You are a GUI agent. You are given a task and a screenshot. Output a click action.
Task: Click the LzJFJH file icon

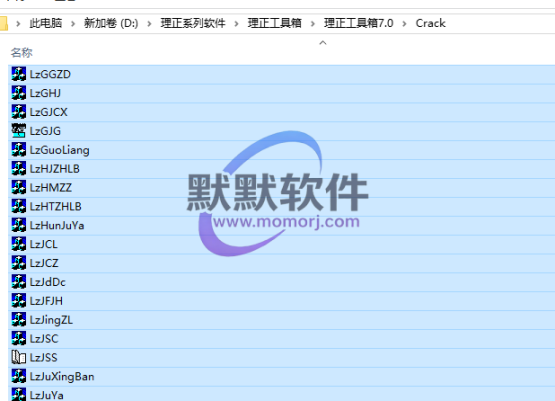coord(18,301)
